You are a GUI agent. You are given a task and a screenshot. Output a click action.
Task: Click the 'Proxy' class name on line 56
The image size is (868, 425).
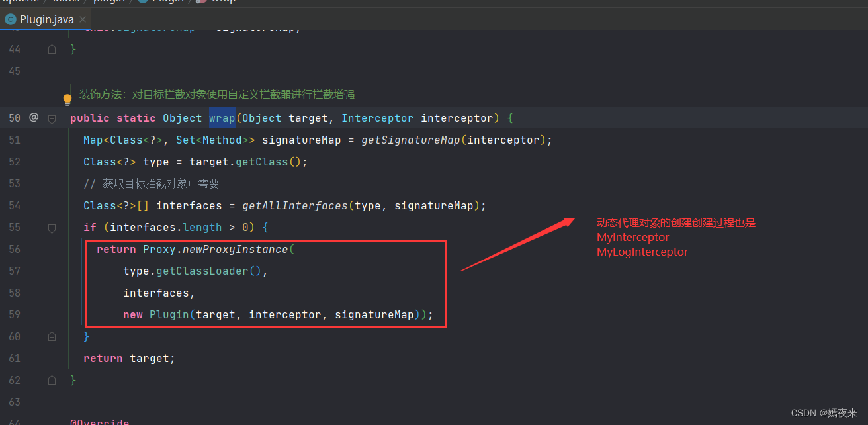point(159,249)
